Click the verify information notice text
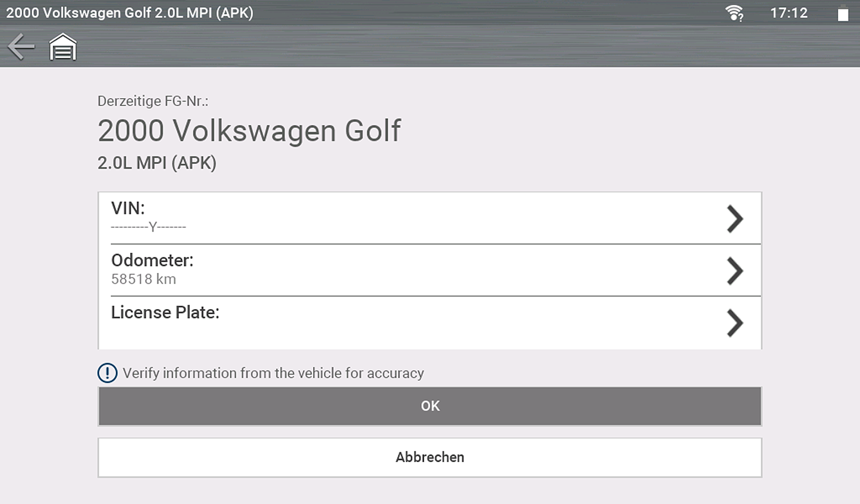This screenshot has width=860, height=504. click(x=273, y=373)
